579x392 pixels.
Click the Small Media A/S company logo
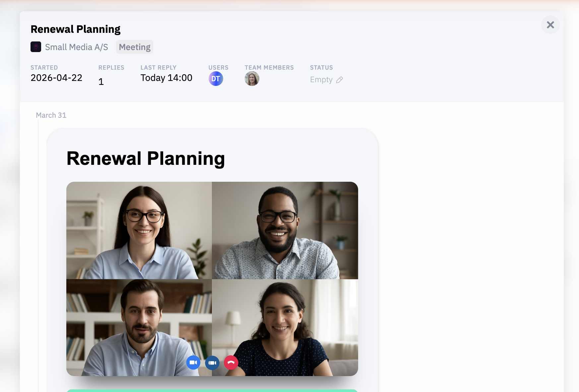point(36,47)
